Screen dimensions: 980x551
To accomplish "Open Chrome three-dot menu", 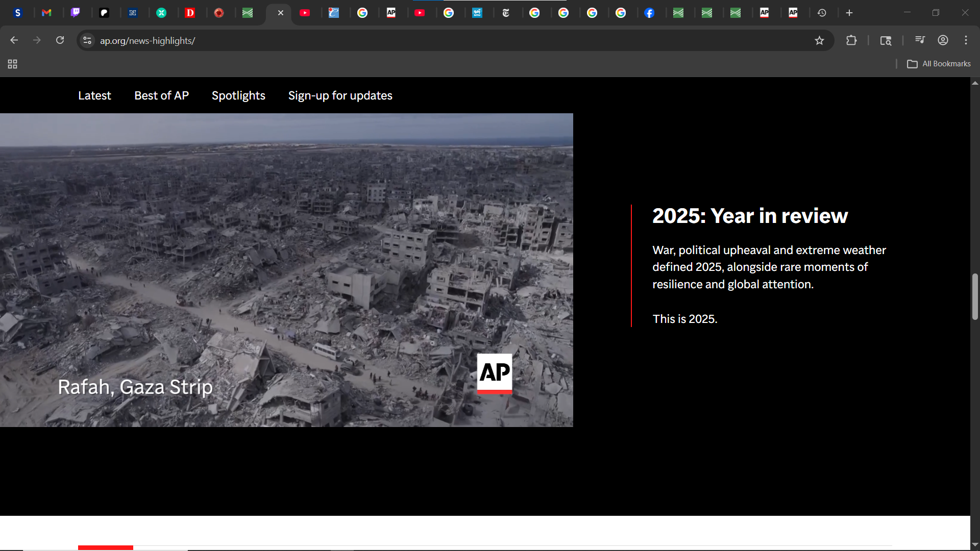I will (966, 40).
